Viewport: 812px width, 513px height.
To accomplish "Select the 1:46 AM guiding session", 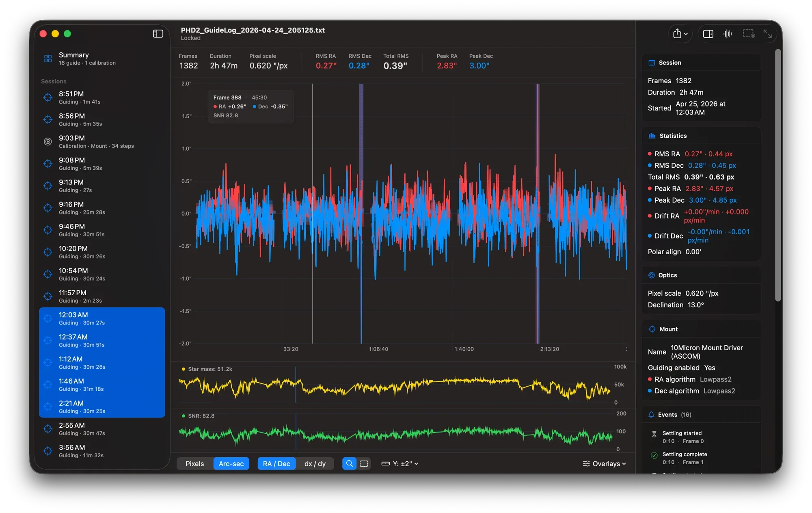I will tap(101, 385).
